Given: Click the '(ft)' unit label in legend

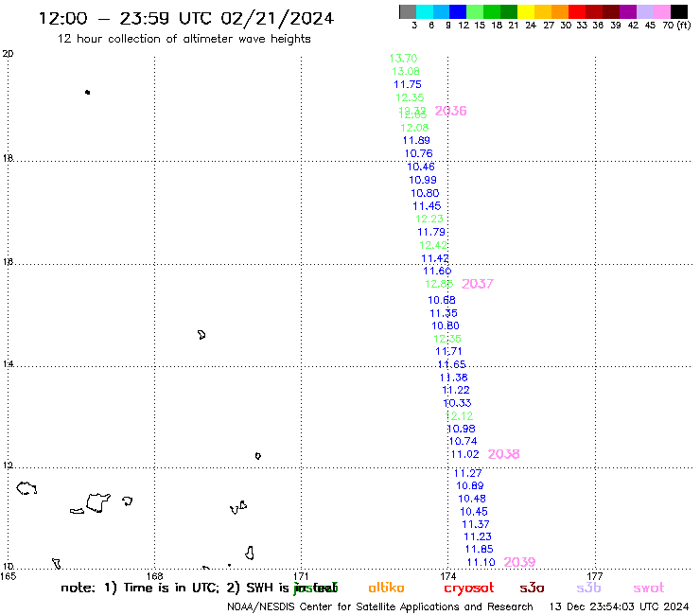Looking at the screenshot, I should (684, 26).
